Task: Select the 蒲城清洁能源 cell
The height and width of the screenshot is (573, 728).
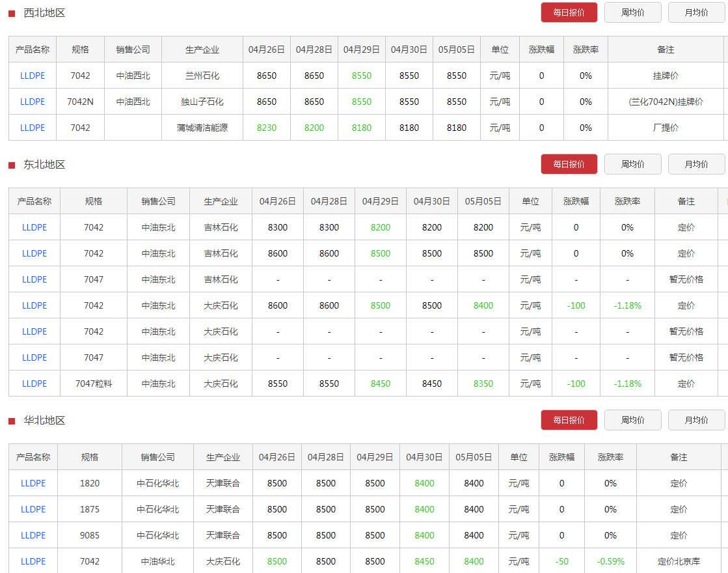Action: click(x=202, y=128)
